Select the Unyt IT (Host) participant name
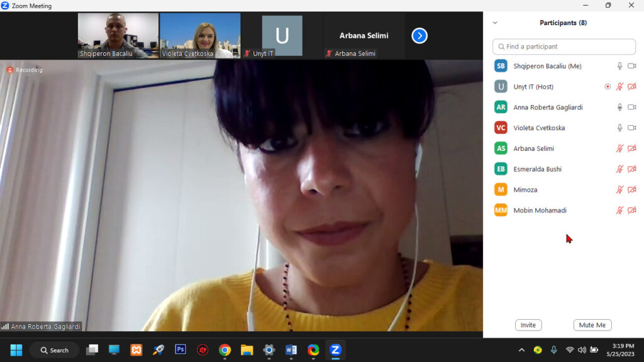 pyautogui.click(x=533, y=87)
